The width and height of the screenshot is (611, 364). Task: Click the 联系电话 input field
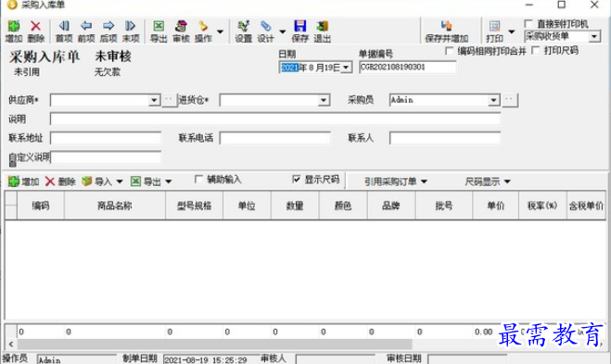tap(274, 138)
